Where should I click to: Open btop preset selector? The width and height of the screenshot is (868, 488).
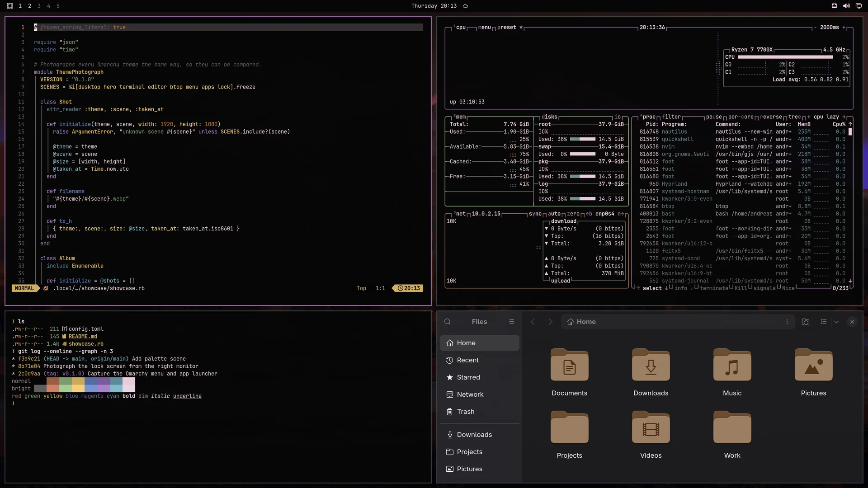pos(507,27)
